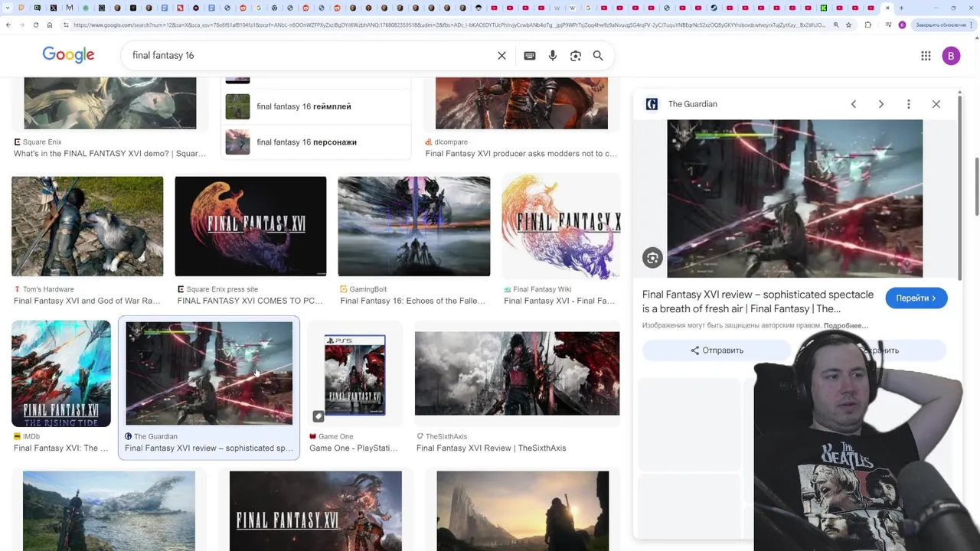This screenshot has height=551, width=980.
Task: Close the active Google search tab
Action: click(887, 8)
